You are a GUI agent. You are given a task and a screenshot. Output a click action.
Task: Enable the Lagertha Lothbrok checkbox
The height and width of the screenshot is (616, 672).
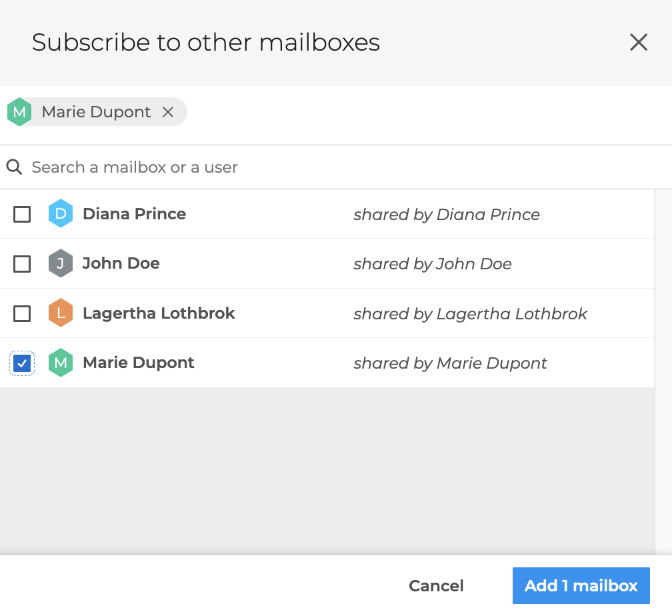click(22, 313)
